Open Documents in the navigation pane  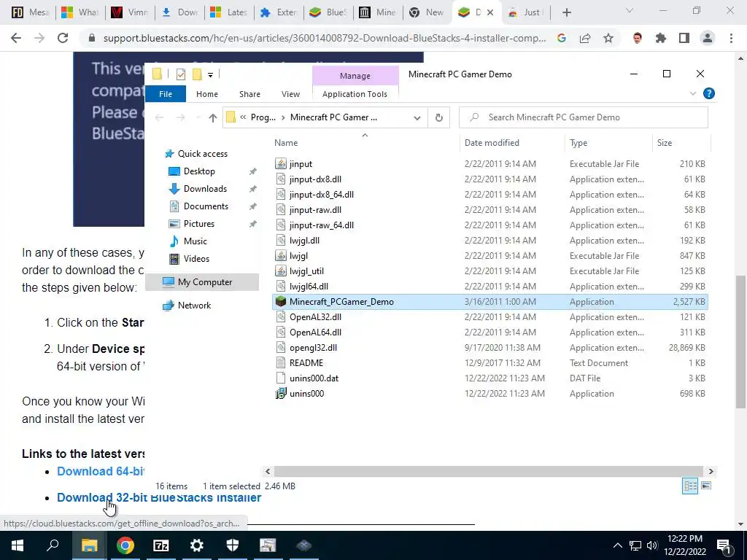pos(206,206)
